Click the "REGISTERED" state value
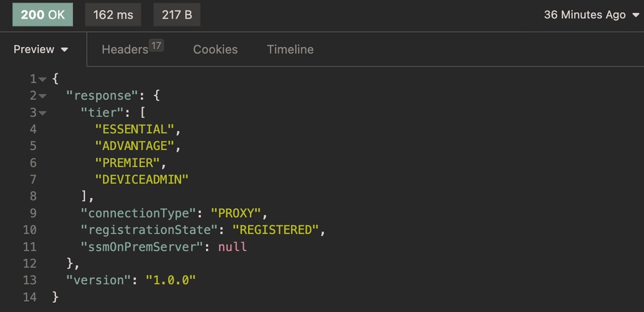This screenshot has width=644, height=312. [276, 229]
